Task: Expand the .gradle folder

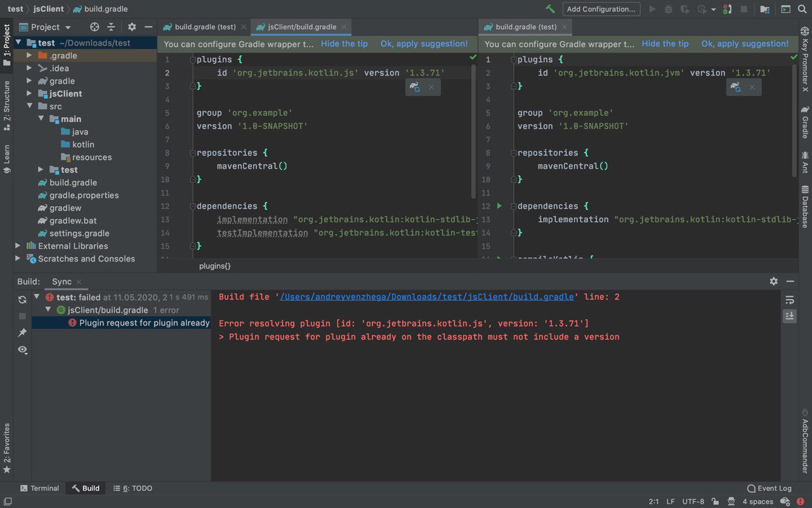Action: coord(29,55)
